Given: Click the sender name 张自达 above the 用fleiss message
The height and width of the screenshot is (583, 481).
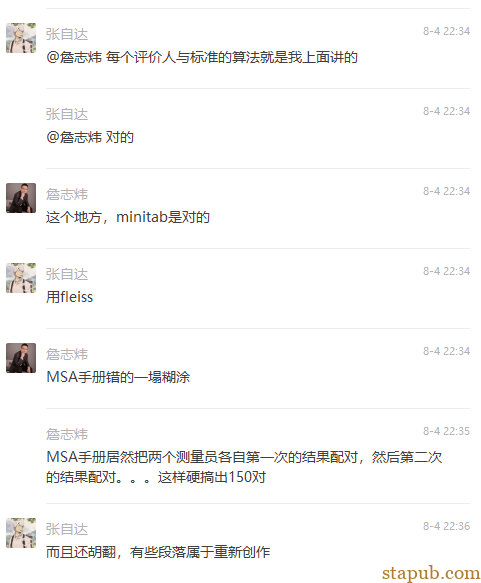Looking at the screenshot, I should [x=67, y=274].
